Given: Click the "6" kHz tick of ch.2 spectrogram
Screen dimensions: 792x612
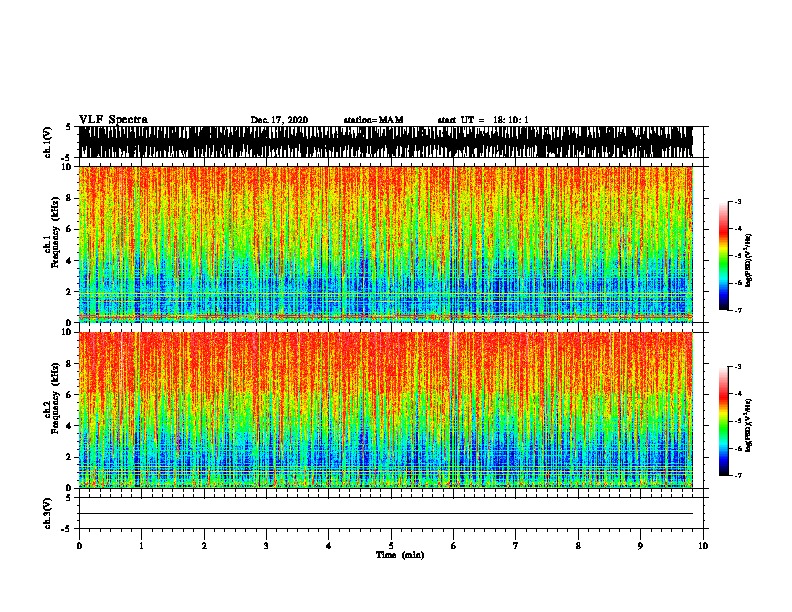Looking at the screenshot, I should [70, 395].
